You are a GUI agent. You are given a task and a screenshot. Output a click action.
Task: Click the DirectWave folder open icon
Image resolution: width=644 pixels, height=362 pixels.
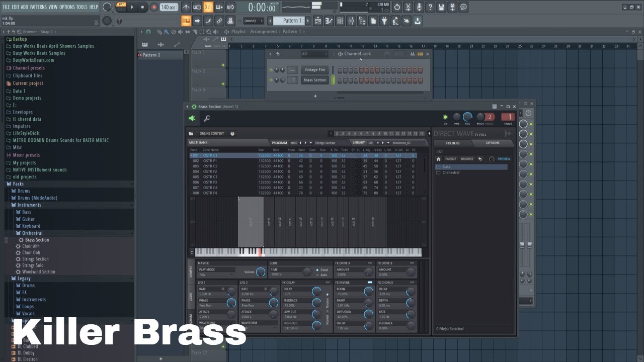pos(191,134)
